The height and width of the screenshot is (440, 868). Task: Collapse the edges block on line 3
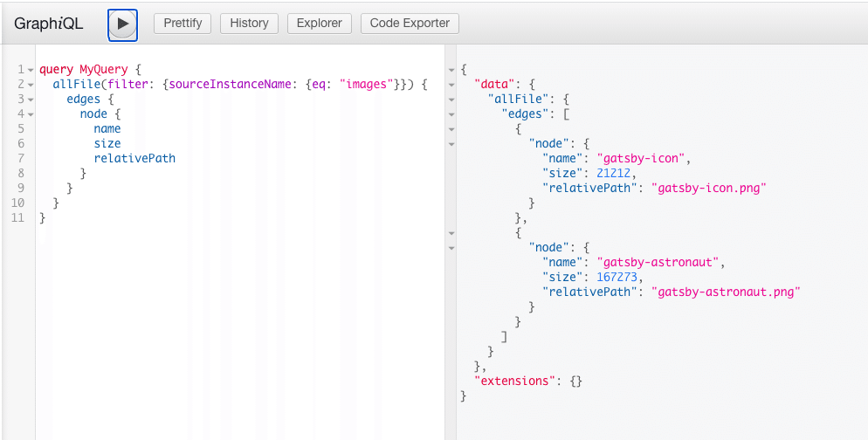point(31,99)
